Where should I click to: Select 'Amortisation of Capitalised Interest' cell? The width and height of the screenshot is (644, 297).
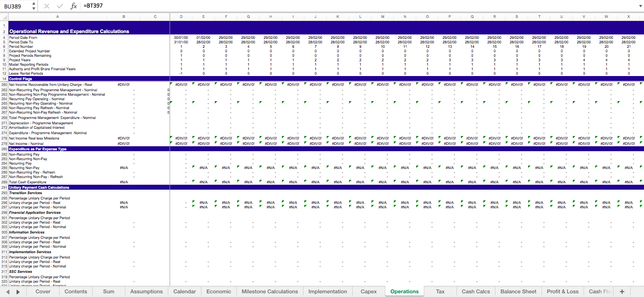pos(37,127)
